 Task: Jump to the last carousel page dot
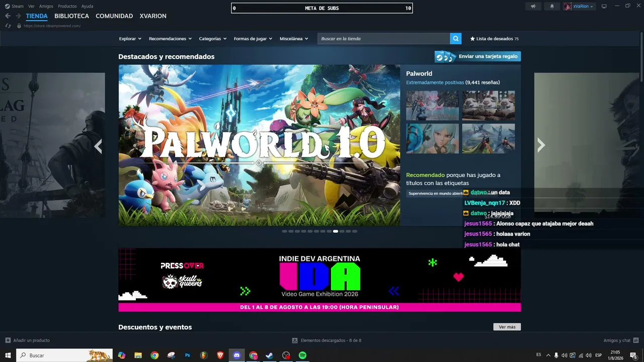(355, 231)
